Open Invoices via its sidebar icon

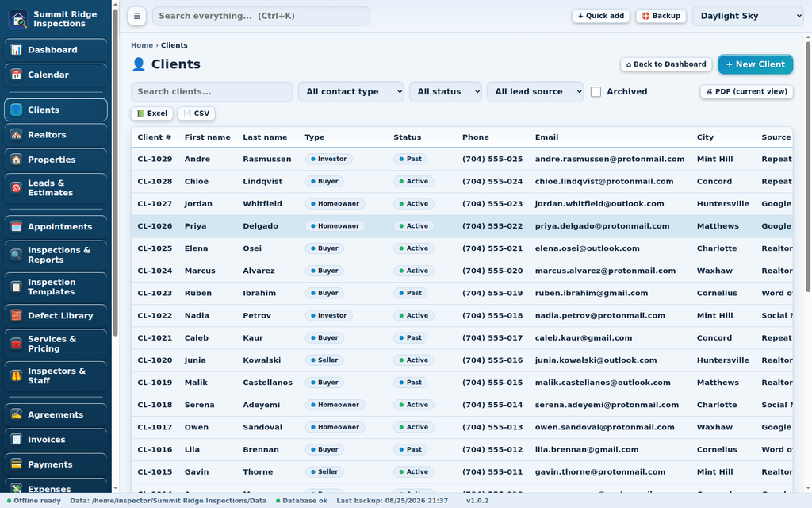tap(17, 440)
